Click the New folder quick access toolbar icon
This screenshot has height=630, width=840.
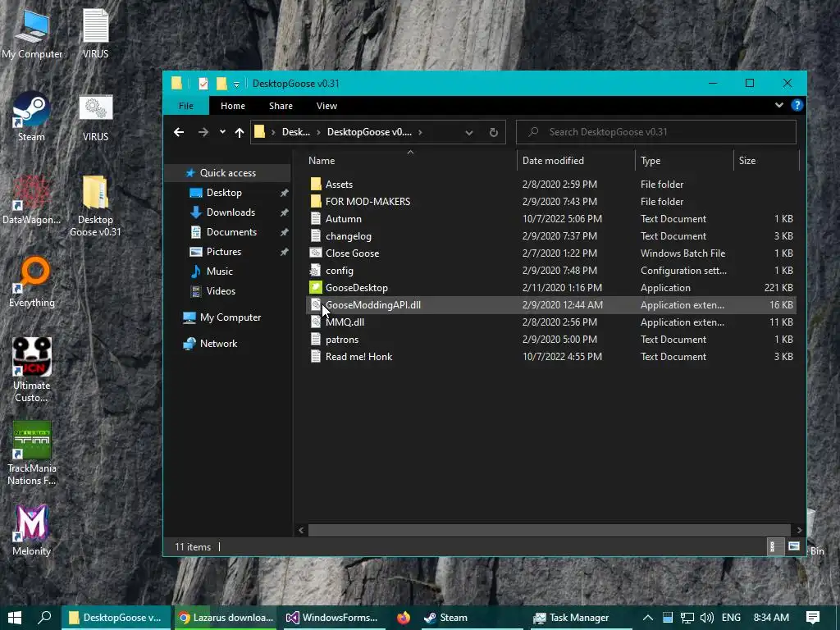click(221, 84)
